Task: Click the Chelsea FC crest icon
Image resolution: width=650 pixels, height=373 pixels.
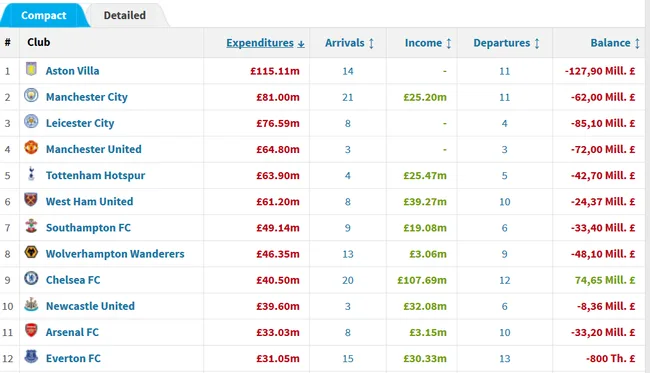Action: click(x=31, y=278)
